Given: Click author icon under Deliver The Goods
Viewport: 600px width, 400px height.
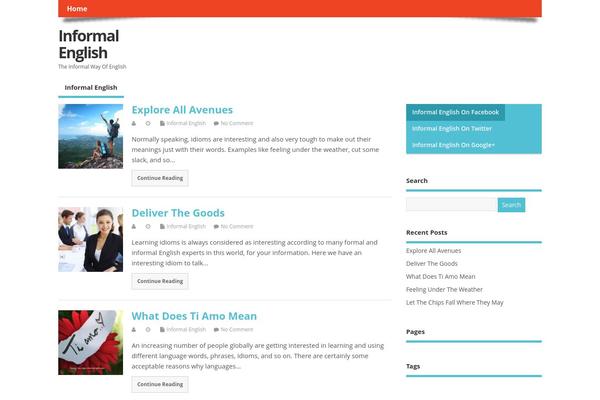Looking at the screenshot, I should pyautogui.click(x=134, y=227).
